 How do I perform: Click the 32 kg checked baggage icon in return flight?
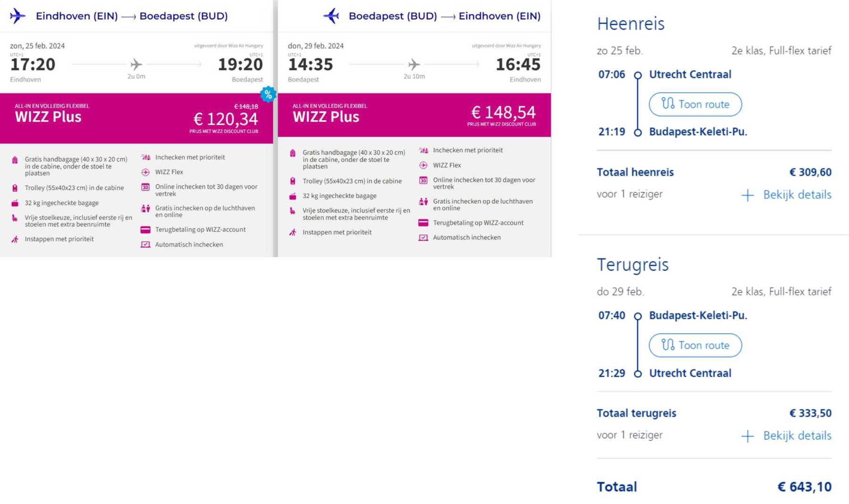pyautogui.click(x=293, y=196)
